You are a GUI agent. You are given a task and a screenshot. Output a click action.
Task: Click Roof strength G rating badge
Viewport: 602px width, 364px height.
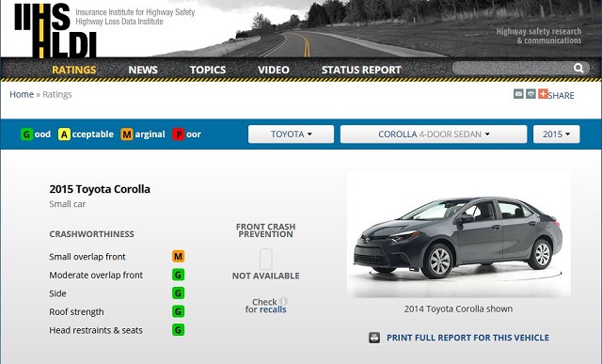178,311
